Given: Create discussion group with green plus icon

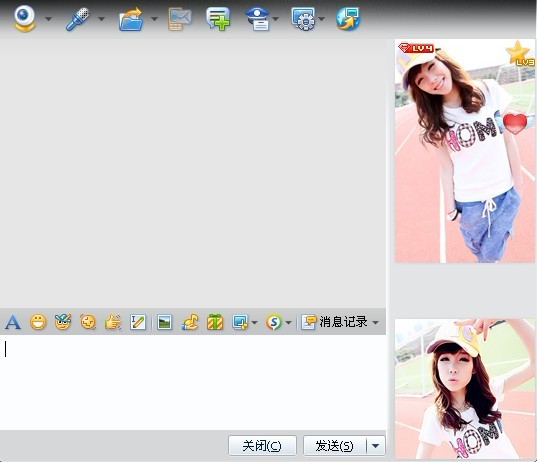Looking at the screenshot, I should (218, 19).
